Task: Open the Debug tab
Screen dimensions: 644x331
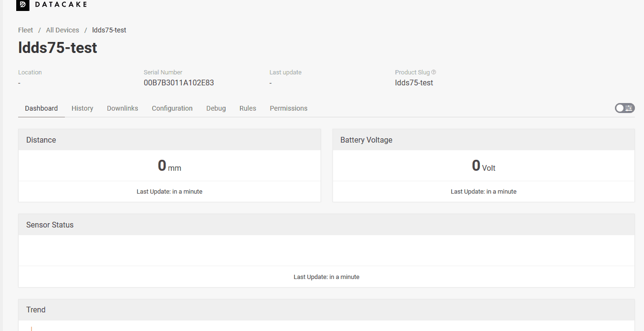Action: click(x=216, y=108)
